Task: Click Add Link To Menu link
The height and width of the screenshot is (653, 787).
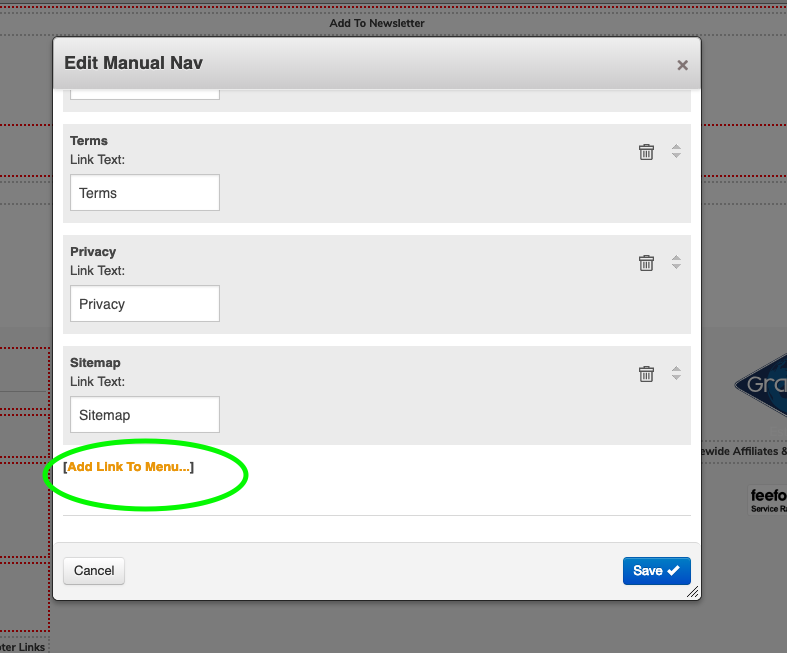Action: click(128, 467)
